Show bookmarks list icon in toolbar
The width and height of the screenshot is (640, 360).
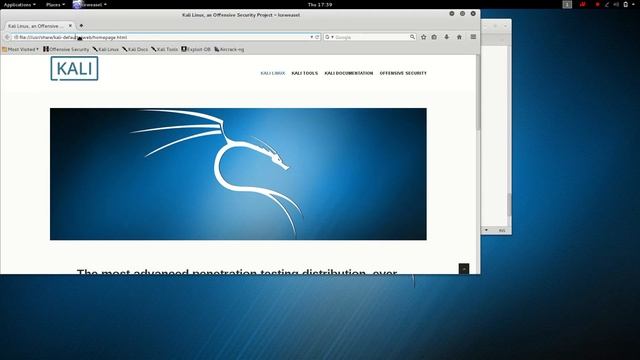434,37
